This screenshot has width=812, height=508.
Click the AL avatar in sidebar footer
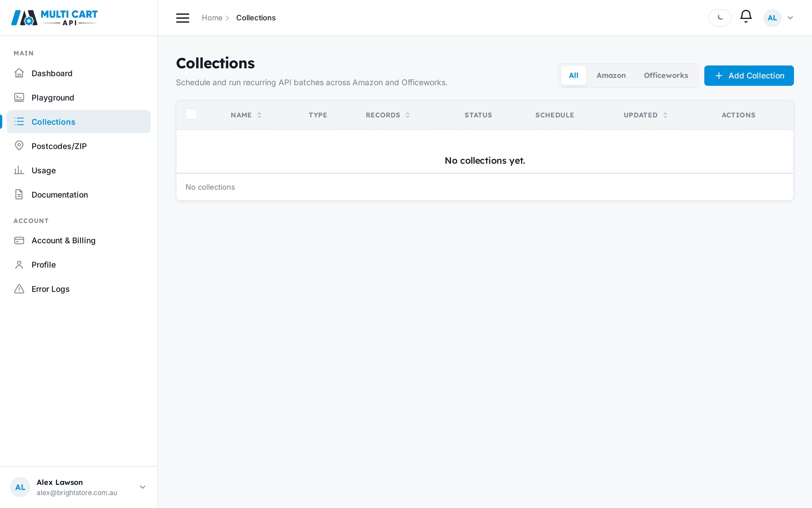pos(20,487)
